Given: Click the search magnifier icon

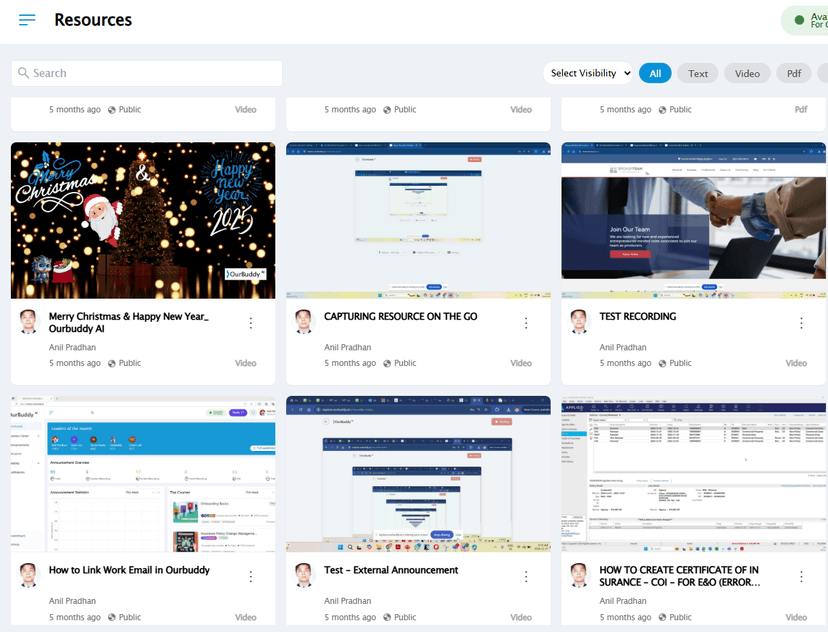Looking at the screenshot, I should point(23,73).
